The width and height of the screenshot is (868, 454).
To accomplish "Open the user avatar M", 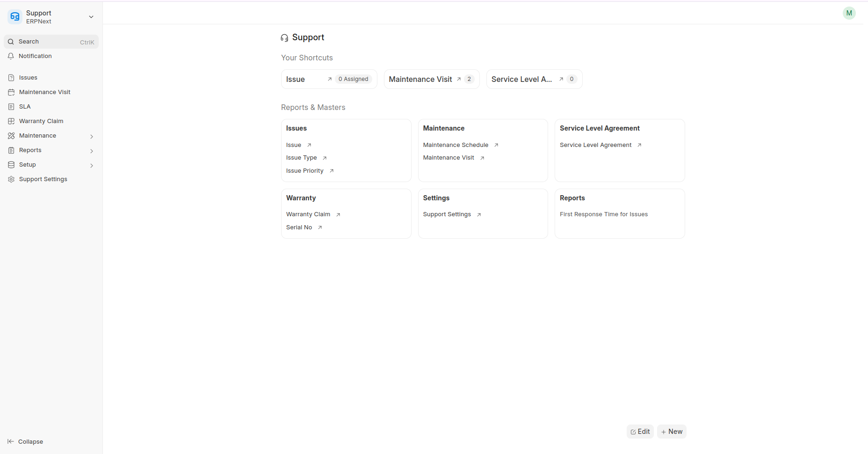I will tap(849, 13).
